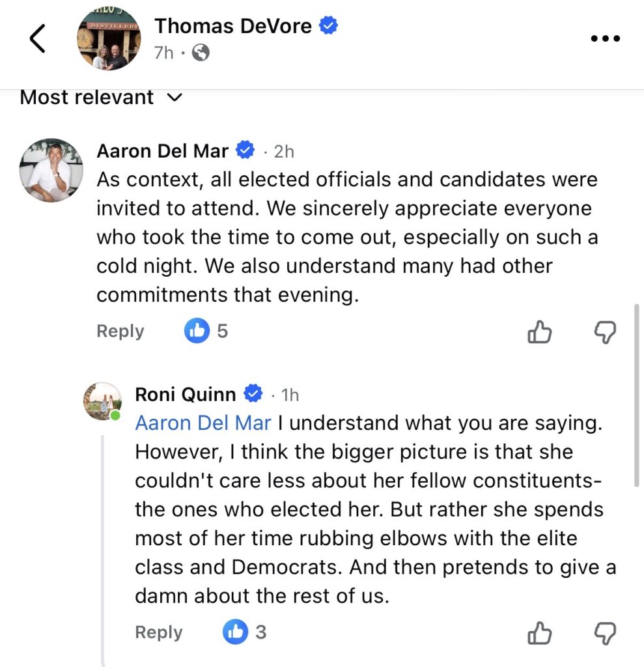Open Aaron Del Mar's commenter name
This screenshot has height=667, width=644.
coord(162,151)
